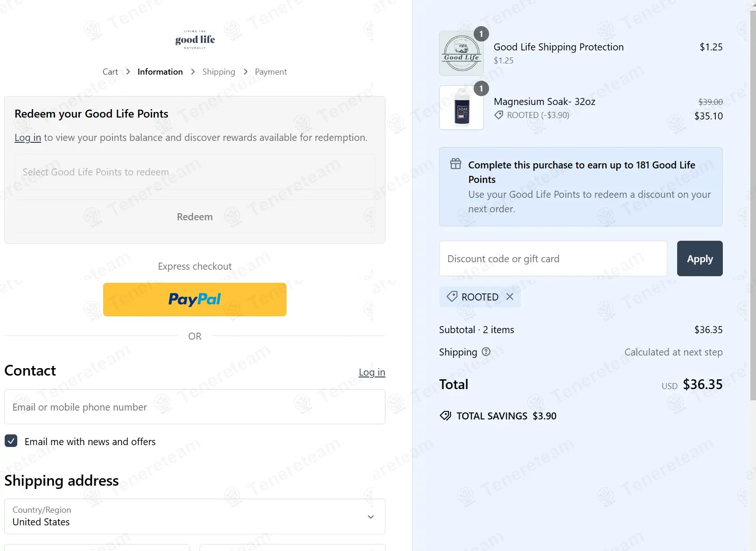Image resolution: width=756 pixels, height=551 pixels.
Task: Open the Shipping Protection product thumbnail
Action: (462, 53)
